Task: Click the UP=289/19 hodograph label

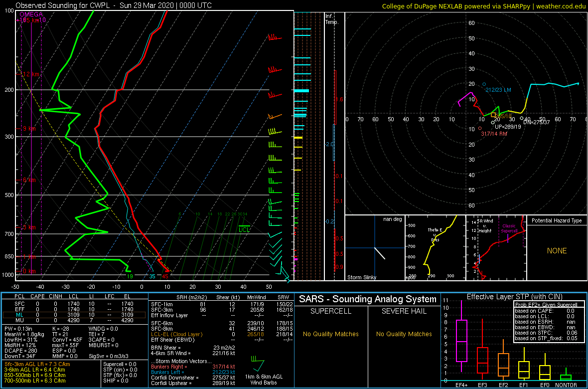Action: (508, 127)
